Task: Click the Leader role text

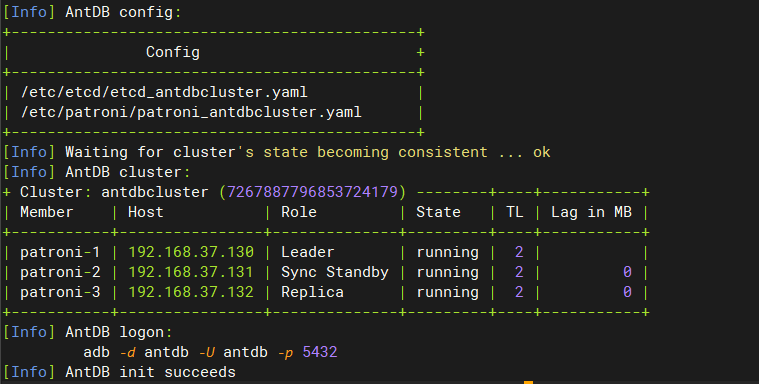Action: pyautogui.click(x=307, y=252)
